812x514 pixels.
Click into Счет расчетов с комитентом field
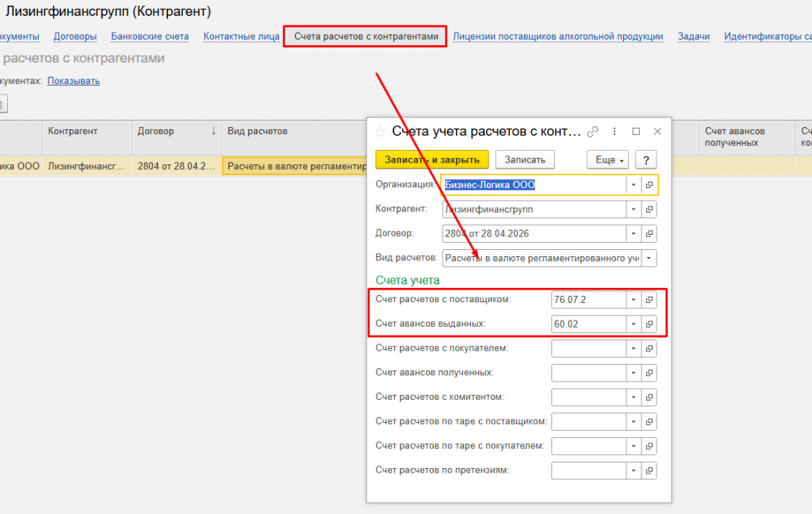(589, 397)
